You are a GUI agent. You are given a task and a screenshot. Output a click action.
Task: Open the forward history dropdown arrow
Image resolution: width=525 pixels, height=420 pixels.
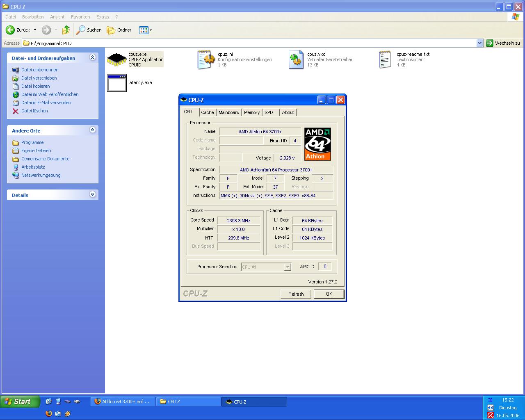56,30
